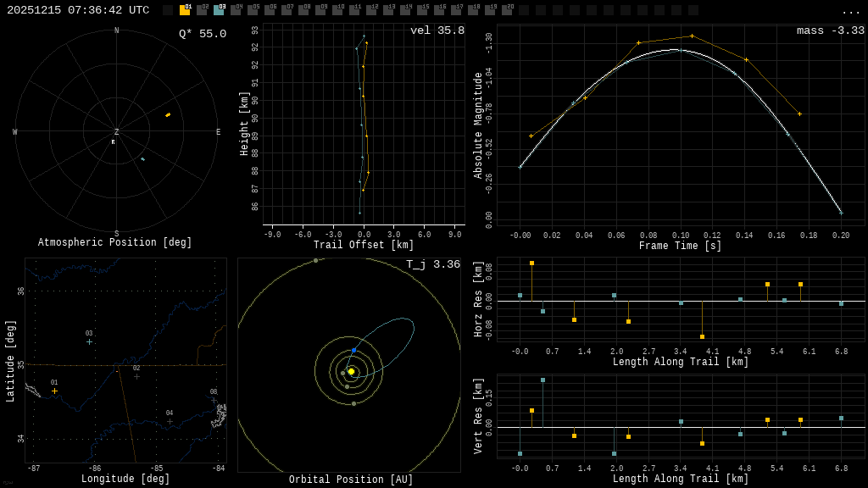868x488 pixels.
Task: Choose the station 17 square in the top bar
Action: point(455,10)
